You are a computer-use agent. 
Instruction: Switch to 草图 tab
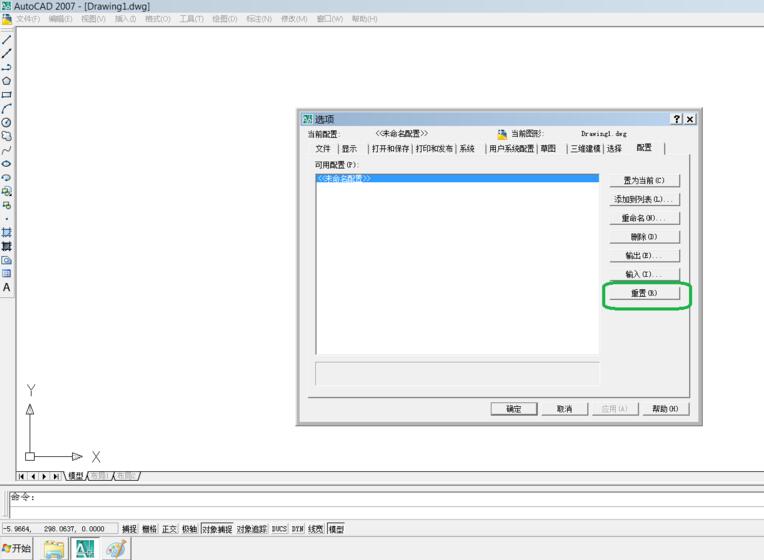click(x=548, y=149)
